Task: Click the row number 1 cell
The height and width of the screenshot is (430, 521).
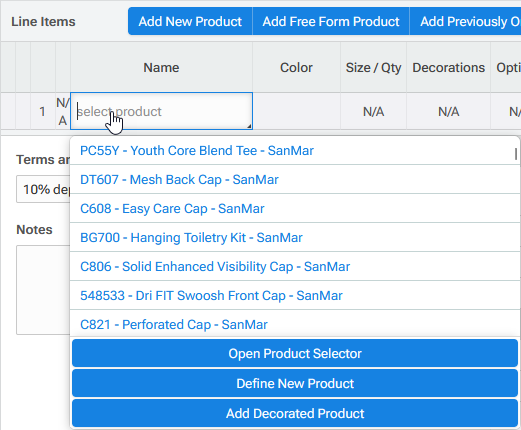Action: click(x=43, y=111)
